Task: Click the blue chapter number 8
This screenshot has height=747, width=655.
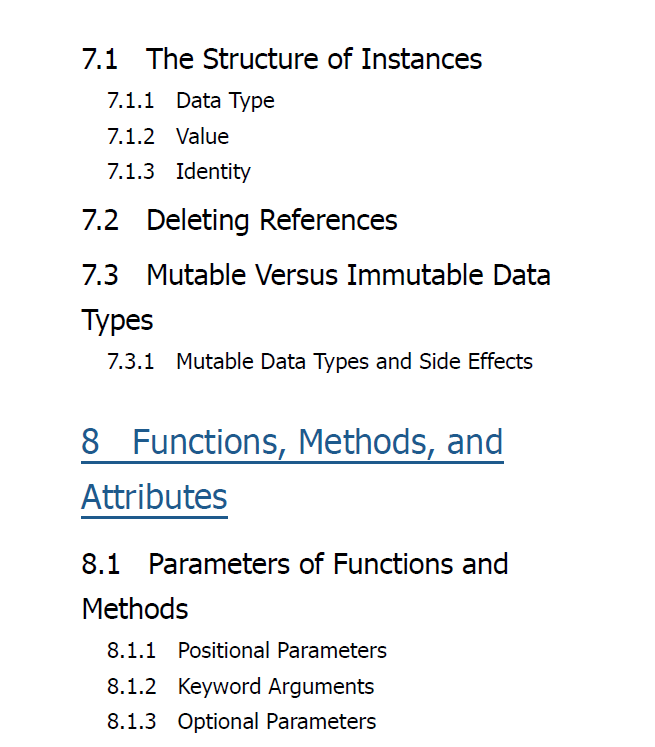Action: pyautogui.click(x=91, y=442)
